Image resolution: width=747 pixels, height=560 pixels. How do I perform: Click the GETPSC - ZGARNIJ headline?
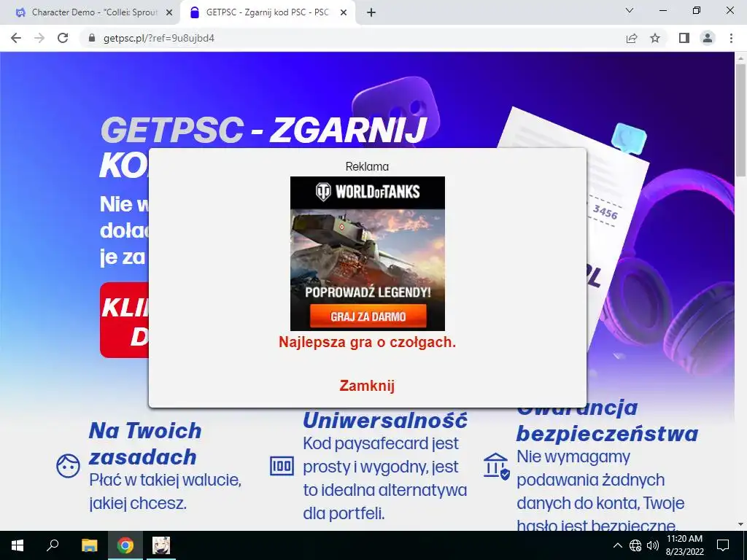[263, 129]
